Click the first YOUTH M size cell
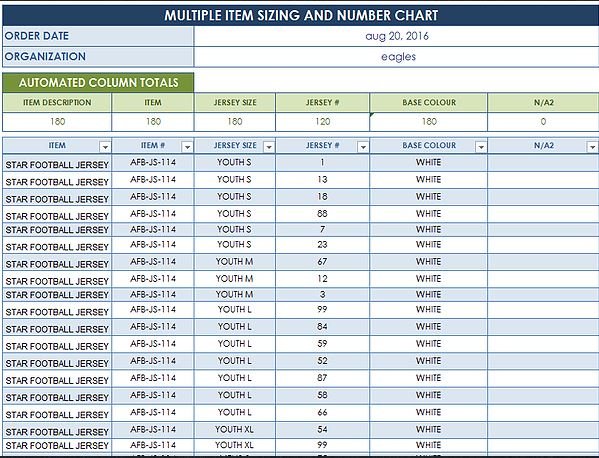Screen dimensions: 599x458 point(234,262)
